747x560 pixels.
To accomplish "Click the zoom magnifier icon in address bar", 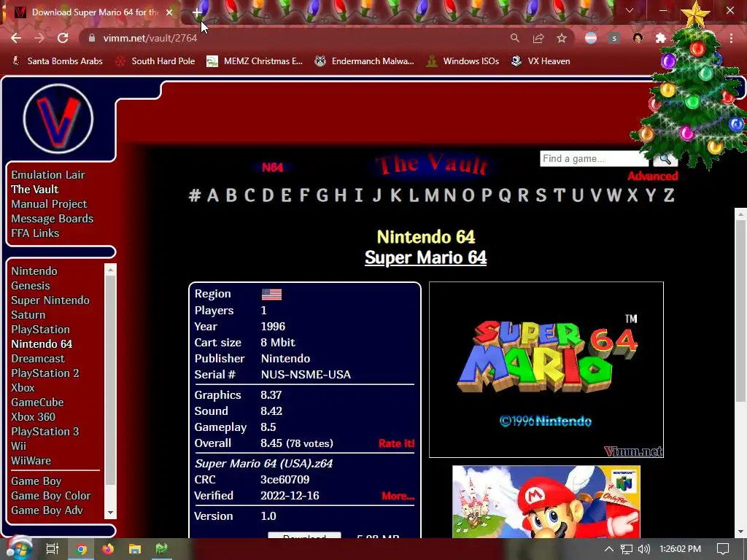I will click(514, 38).
